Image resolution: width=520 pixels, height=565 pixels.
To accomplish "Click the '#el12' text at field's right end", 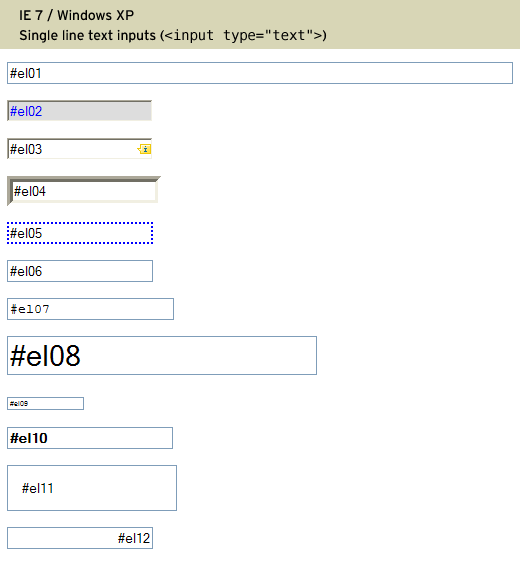I will coord(134,538).
